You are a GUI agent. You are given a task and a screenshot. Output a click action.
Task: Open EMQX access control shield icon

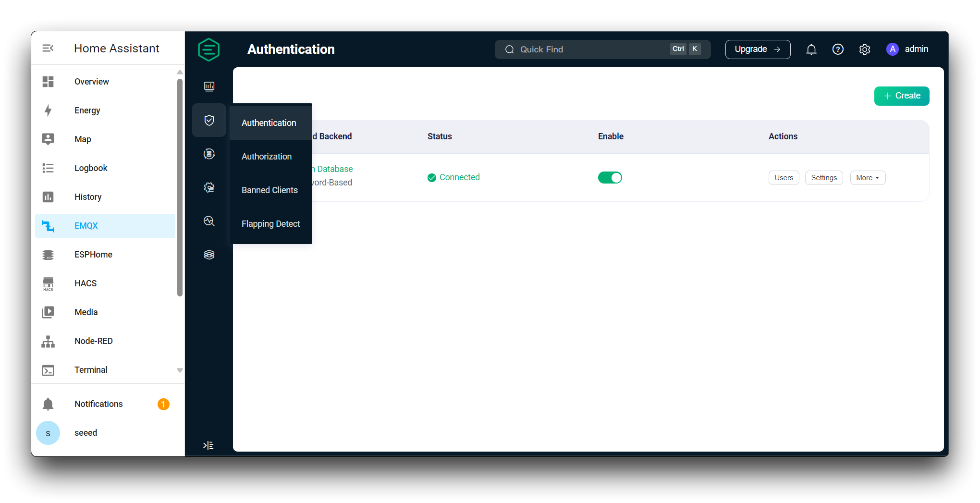tap(209, 120)
